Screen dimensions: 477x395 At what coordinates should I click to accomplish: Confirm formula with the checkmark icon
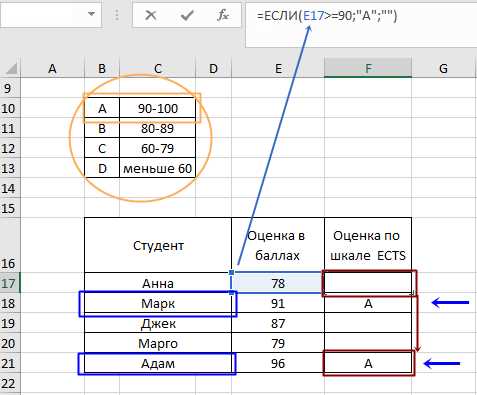[x=187, y=15]
